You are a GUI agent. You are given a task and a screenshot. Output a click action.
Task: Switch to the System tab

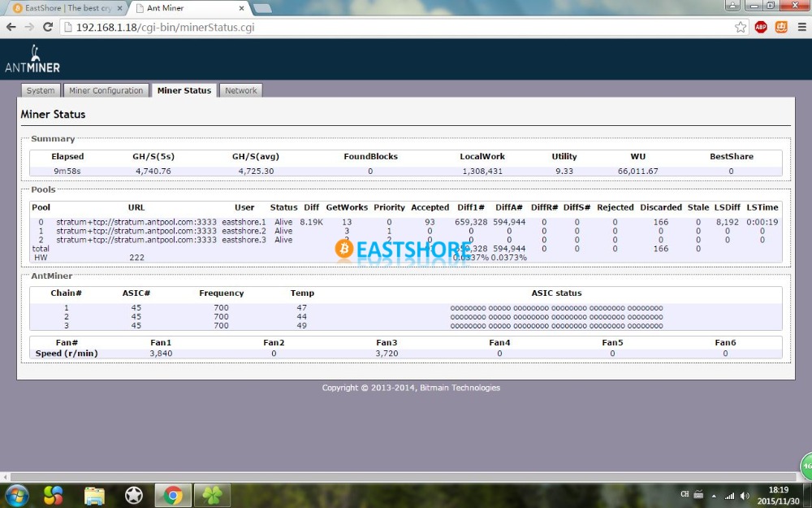click(x=41, y=90)
